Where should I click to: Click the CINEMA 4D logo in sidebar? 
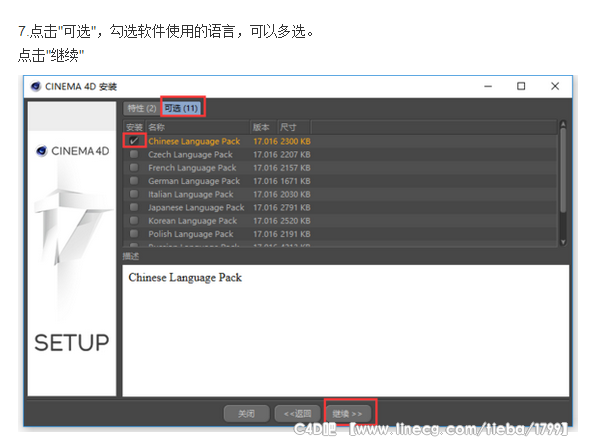click(x=72, y=151)
